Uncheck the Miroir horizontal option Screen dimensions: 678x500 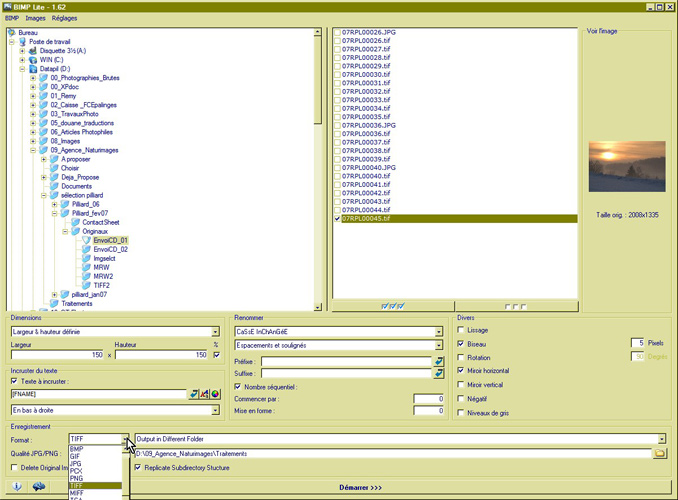(x=459, y=370)
